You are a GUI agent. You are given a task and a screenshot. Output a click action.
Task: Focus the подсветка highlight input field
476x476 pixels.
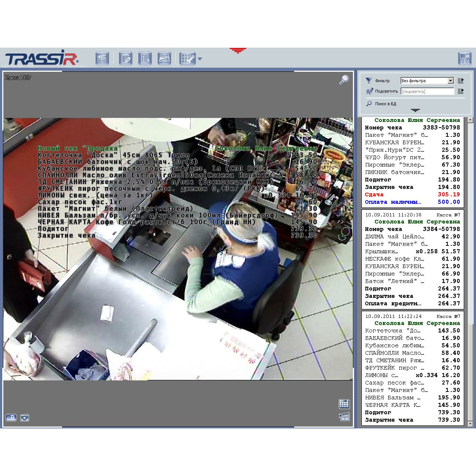pyautogui.click(x=427, y=91)
